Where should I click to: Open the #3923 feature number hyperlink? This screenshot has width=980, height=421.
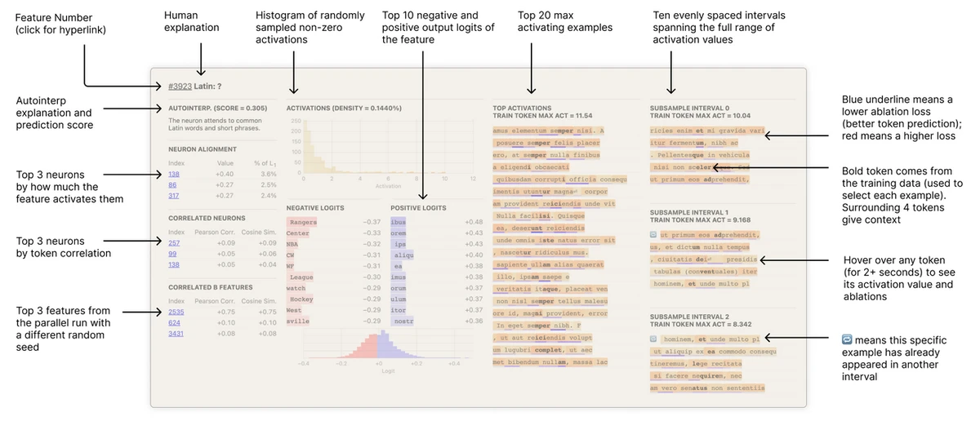click(179, 86)
